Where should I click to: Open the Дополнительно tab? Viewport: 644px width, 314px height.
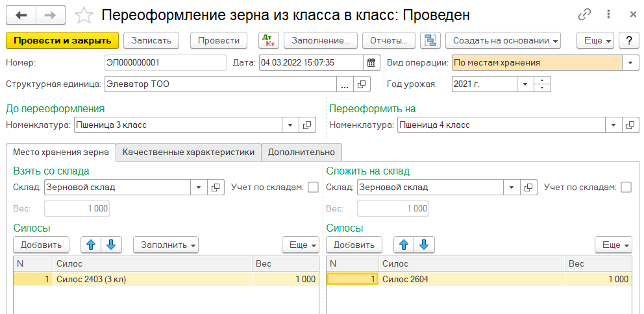pyautogui.click(x=301, y=152)
